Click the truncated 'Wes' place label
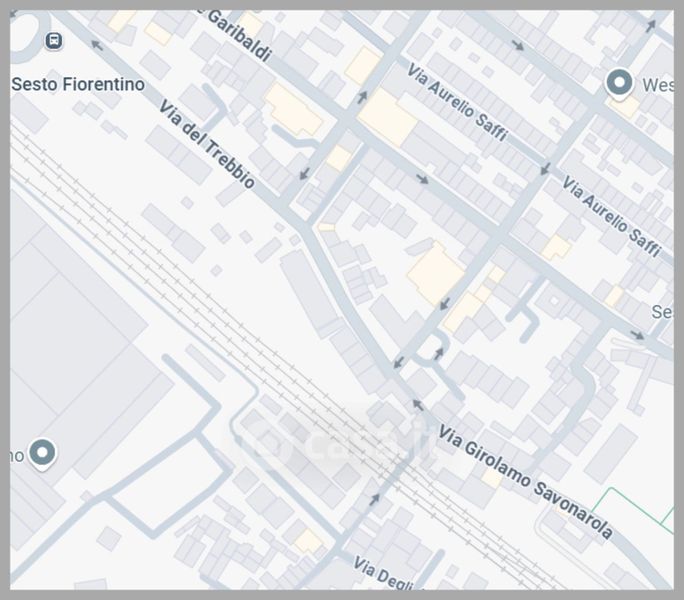This screenshot has height=600, width=684. tap(656, 85)
